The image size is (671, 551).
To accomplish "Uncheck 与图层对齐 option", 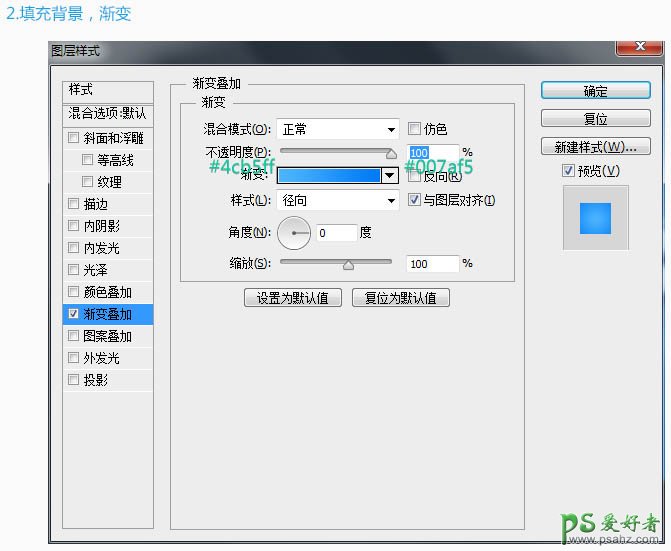I will pos(415,200).
